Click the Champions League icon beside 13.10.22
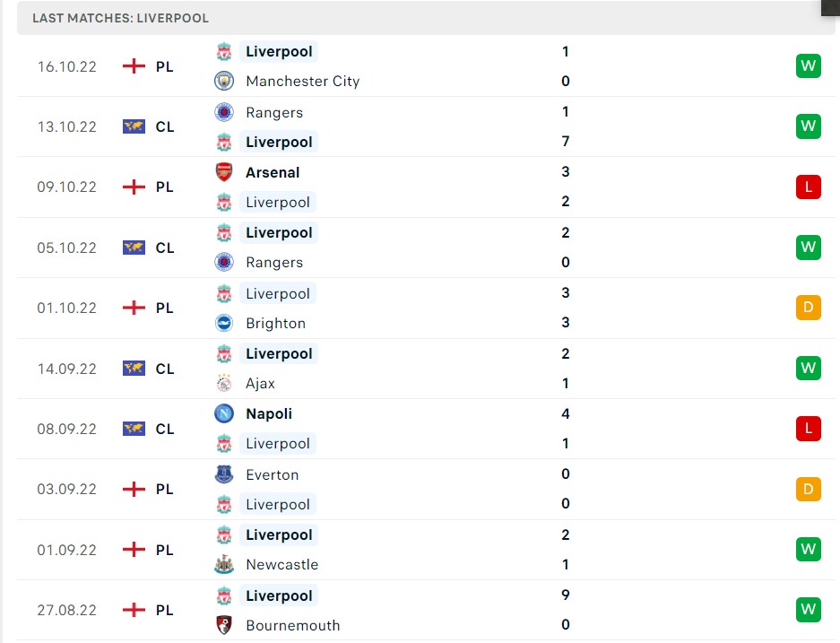The height and width of the screenshot is (643, 840). pyautogui.click(x=134, y=126)
